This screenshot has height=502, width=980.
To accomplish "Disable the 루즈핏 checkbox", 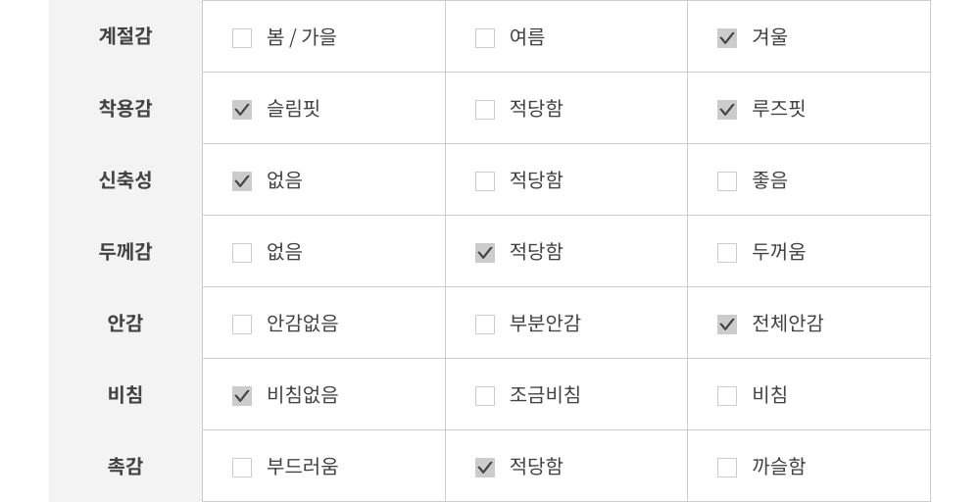I will [727, 110].
